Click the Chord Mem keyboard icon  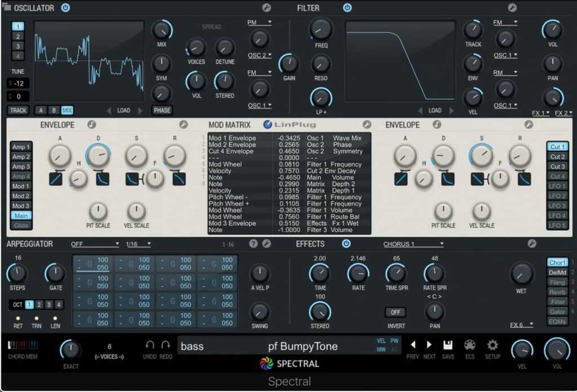pos(23,345)
